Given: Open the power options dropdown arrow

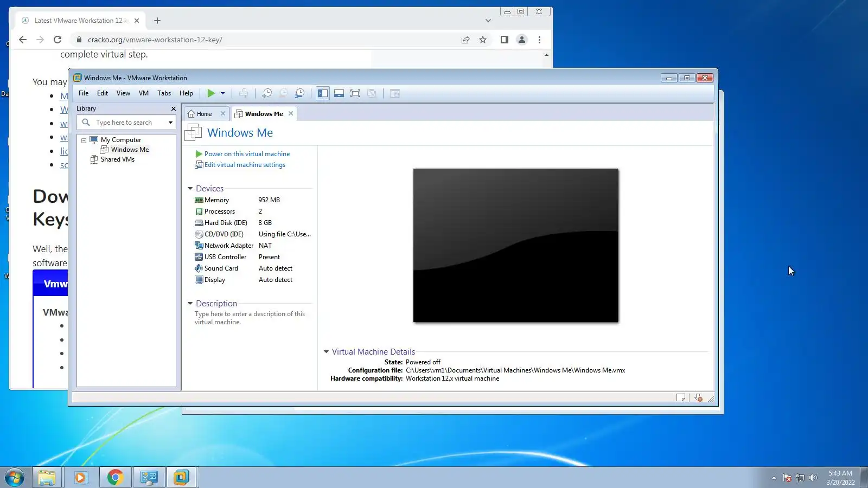Looking at the screenshot, I should coord(222,93).
